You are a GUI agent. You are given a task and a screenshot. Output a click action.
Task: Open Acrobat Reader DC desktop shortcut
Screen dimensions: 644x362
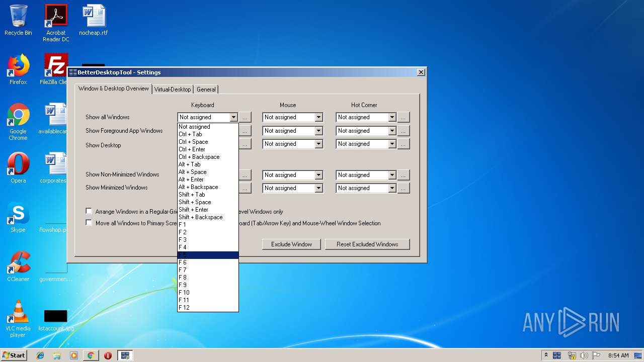click(x=56, y=23)
